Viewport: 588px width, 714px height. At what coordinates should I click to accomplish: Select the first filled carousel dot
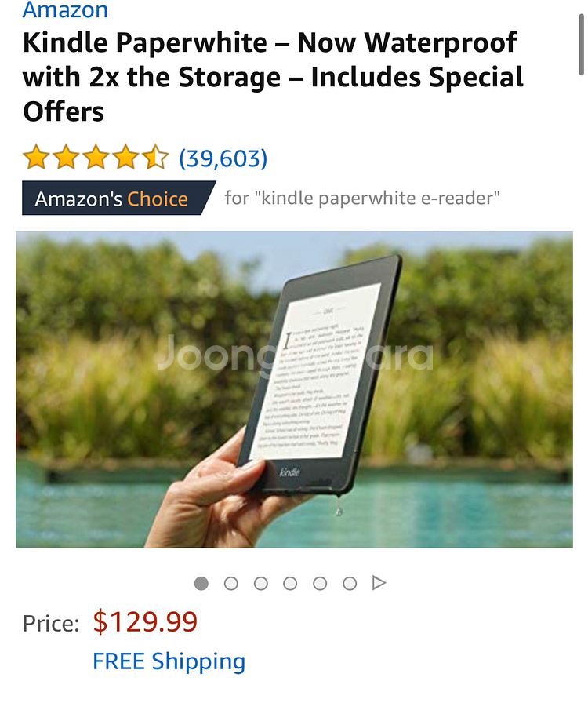click(x=201, y=583)
